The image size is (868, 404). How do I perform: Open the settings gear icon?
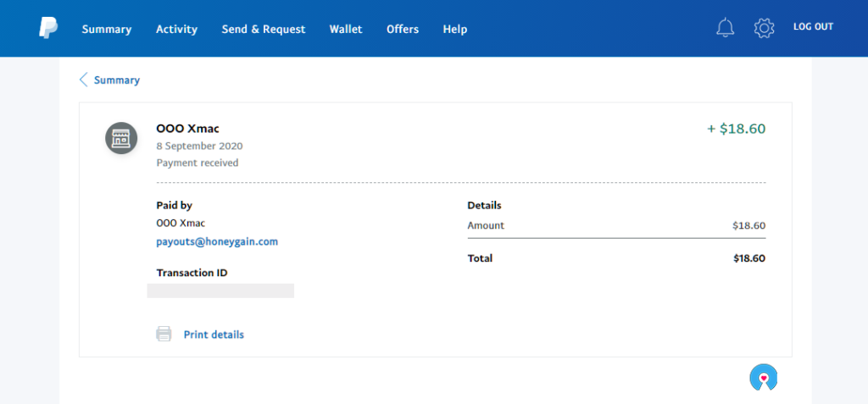pos(764,28)
